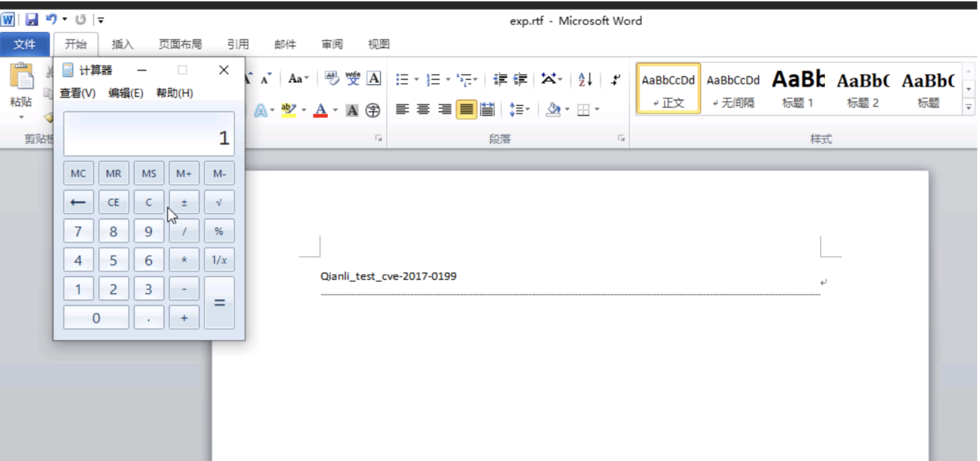Open the font settings dialog launcher

click(379, 138)
